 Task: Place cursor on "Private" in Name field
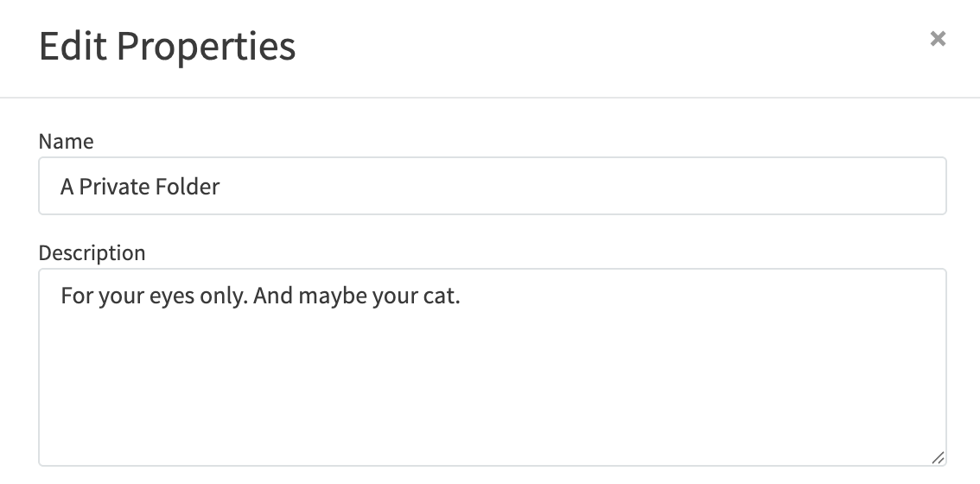click(x=111, y=186)
